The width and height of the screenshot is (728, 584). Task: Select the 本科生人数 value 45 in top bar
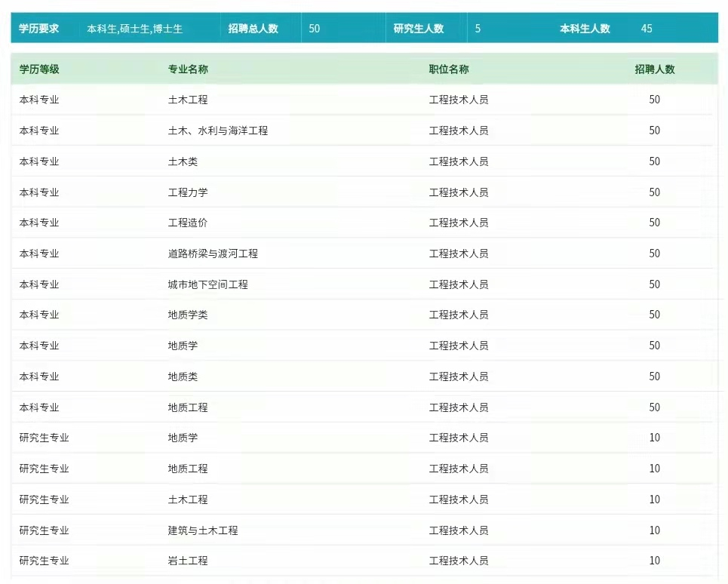click(x=647, y=29)
